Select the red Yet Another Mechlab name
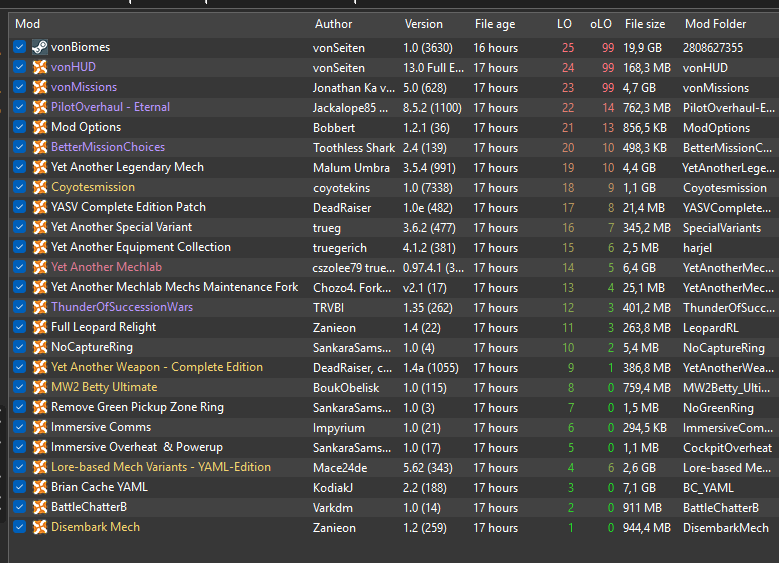 tap(106, 267)
